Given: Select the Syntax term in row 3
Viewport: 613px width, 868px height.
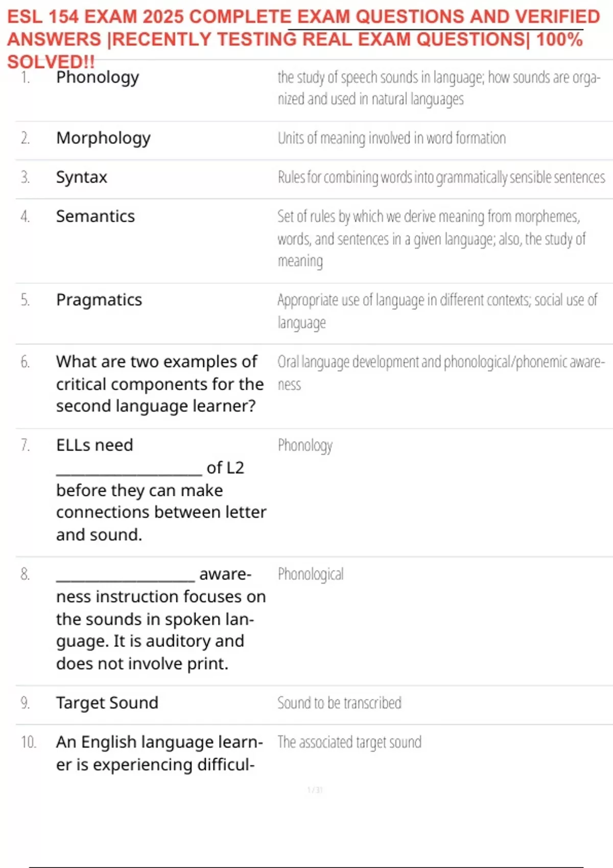Looking at the screenshot, I should tap(82, 177).
